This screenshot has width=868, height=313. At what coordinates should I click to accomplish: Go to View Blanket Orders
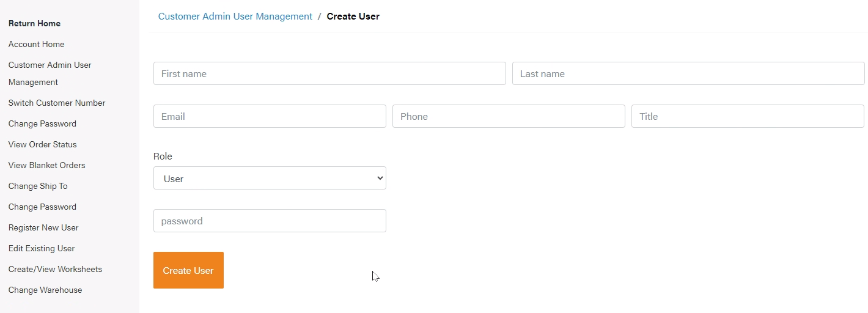point(47,165)
